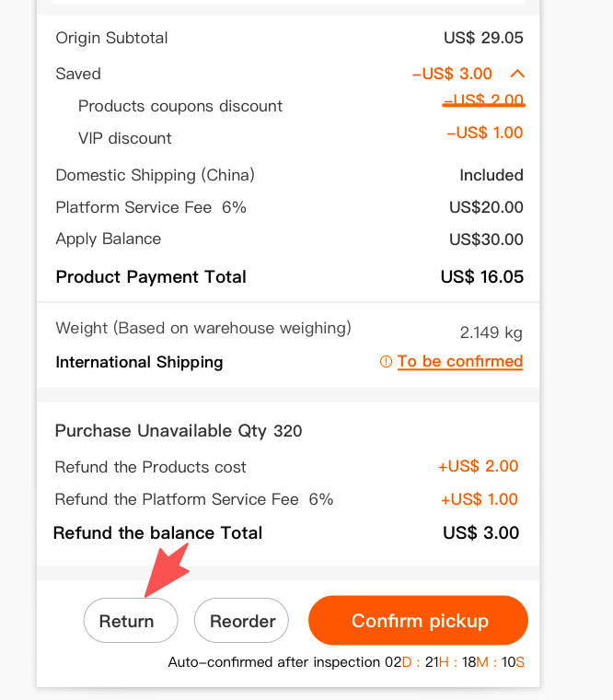Open the 'To be confirmed' shipping link

(460, 361)
